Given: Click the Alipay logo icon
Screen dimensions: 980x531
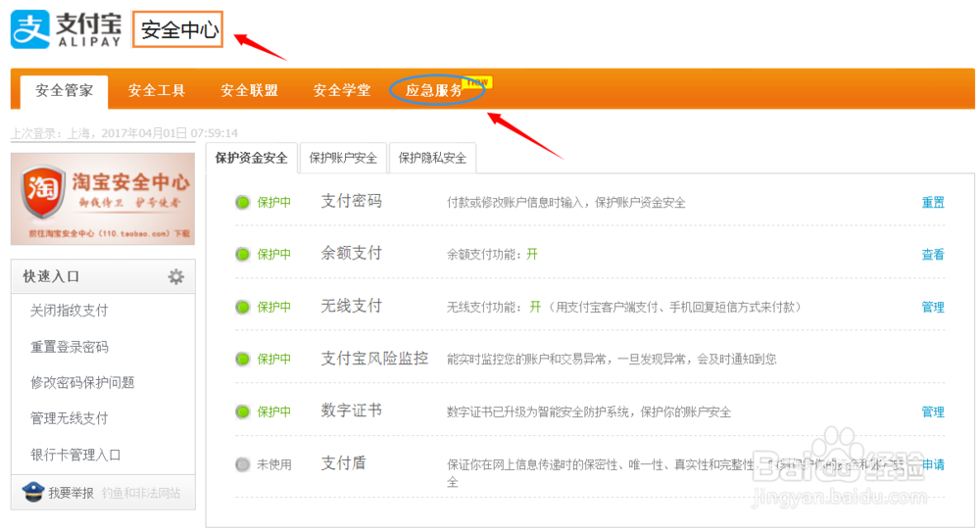Looking at the screenshot, I should pos(30,28).
